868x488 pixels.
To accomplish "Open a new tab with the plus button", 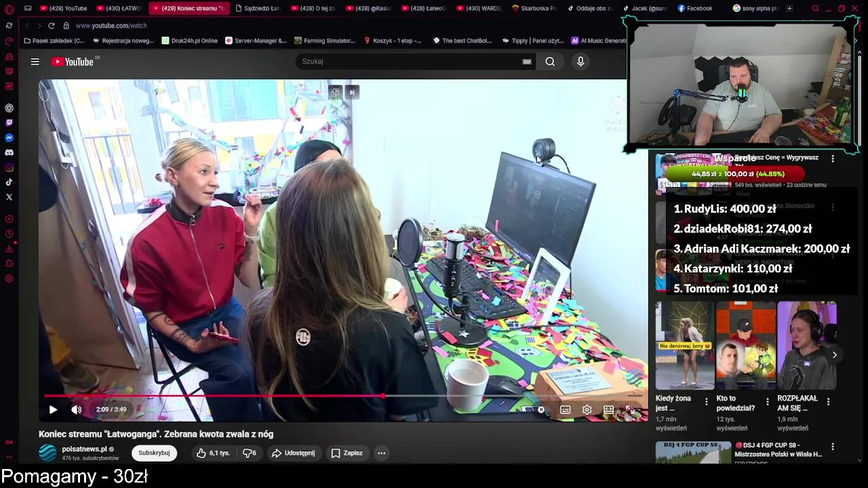I will [789, 8].
